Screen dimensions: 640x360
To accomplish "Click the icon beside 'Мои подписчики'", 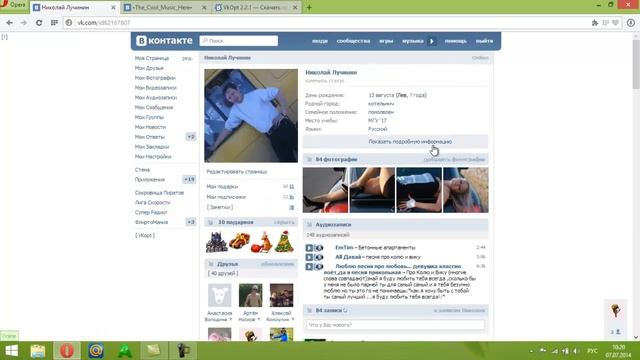I will pyautogui.click(x=291, y=197).
